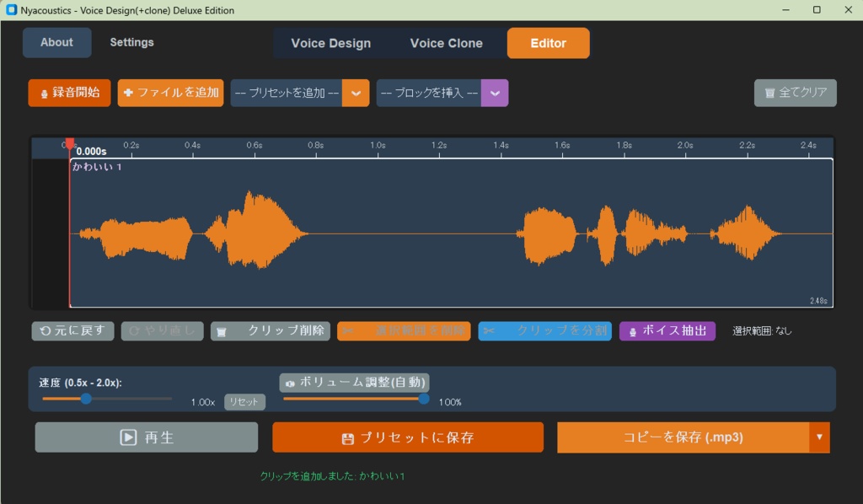Click the Nyacoustics app icon in title bar

[x=11, y=10]
